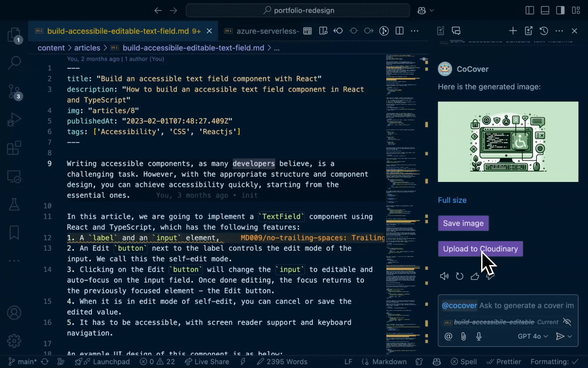588x368 pixels.
Task: Retry the response with the rerun icon
Action: pos(459,276)
